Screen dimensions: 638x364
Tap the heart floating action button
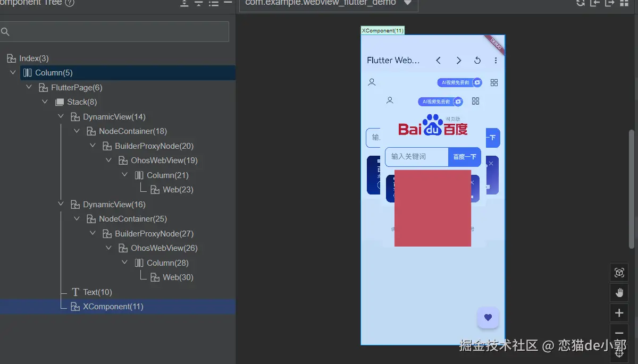pos(488,318)
